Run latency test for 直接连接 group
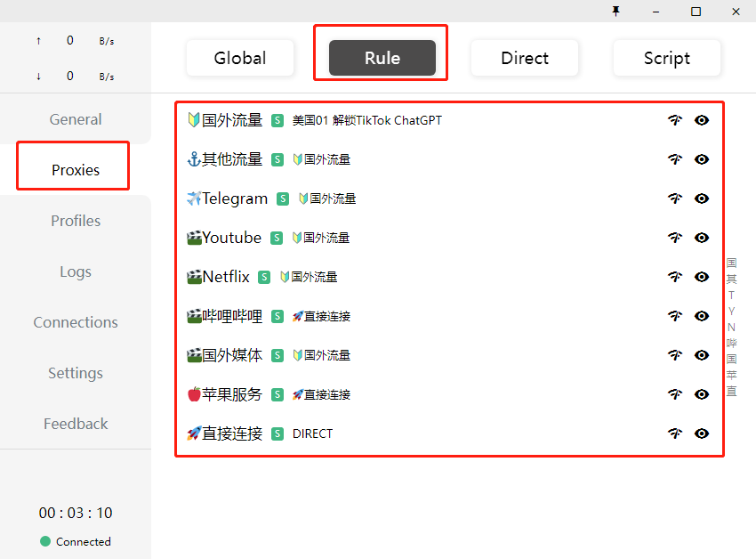Viewport: 756px width, 559px height. [675, 433]
